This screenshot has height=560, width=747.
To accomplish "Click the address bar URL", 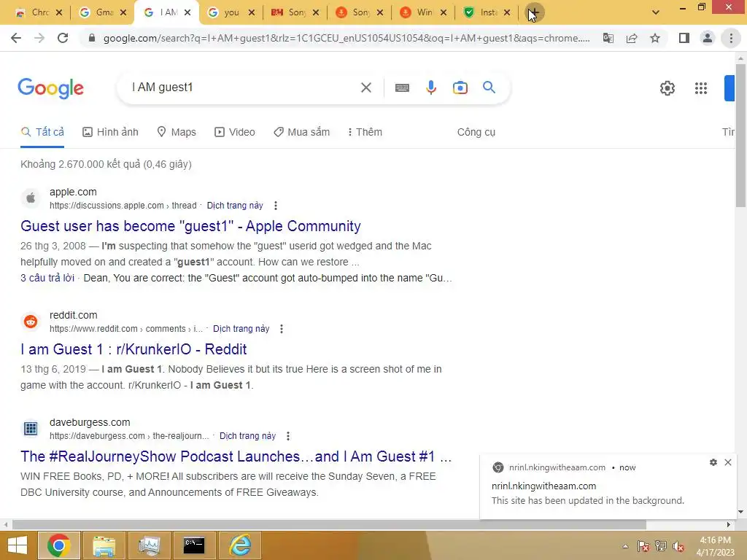I will (347, 38).
